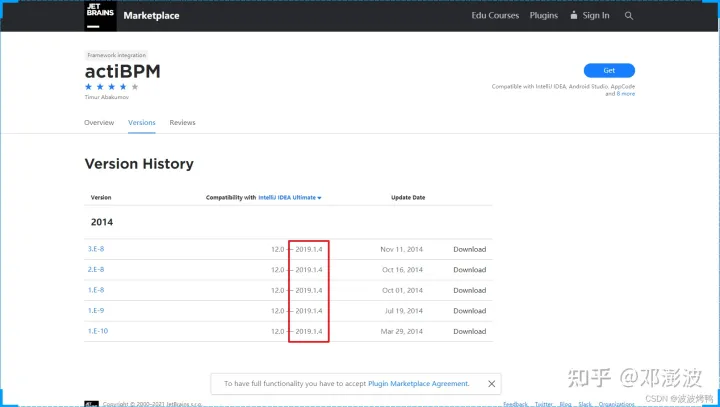Screen dimensions: 720x407
Task: Switch to the Reviews tab
Action: coord(182,123)
